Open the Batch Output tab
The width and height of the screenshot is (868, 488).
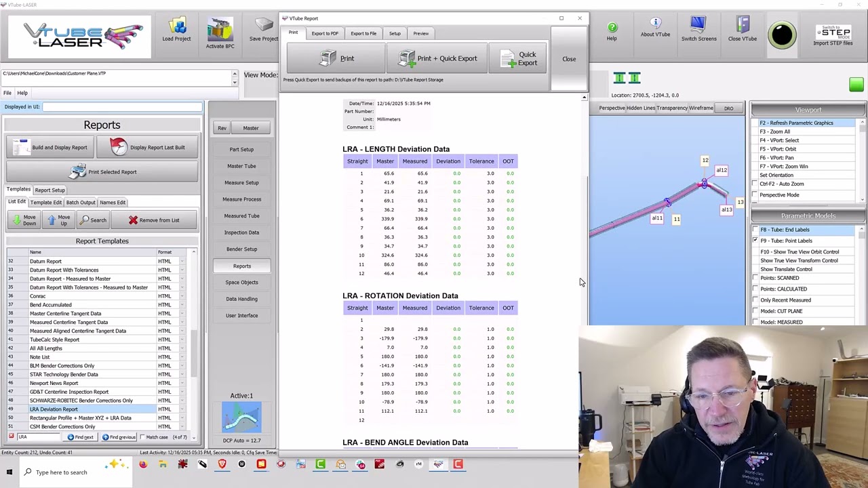[x=80, y=202]
